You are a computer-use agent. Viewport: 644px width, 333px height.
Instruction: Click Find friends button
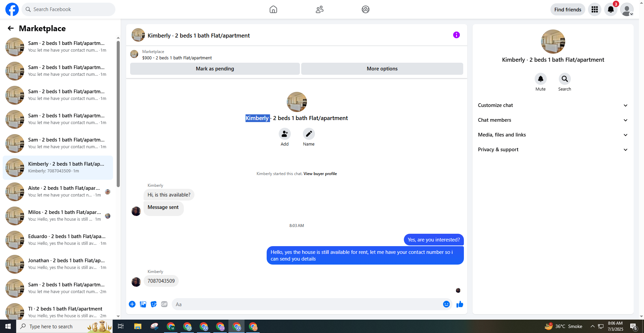point(568,9)
